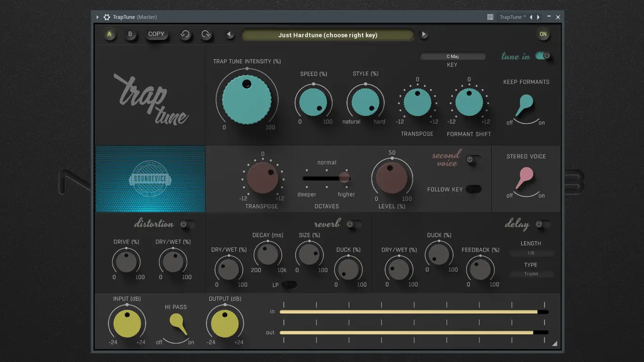Image resolution: width=644 pixels, height=362 pixels.
Task: Click the reverb Duck (%) knob
Action: 348,269
